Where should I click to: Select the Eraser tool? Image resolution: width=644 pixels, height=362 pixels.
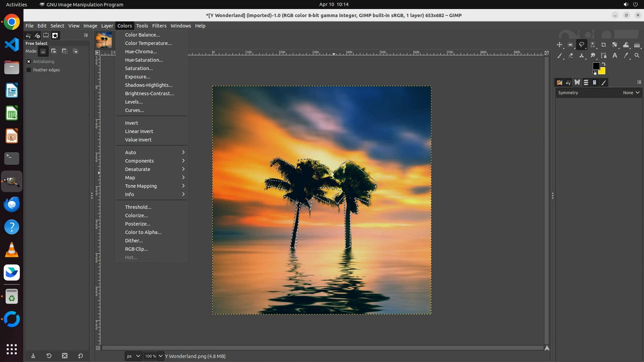(571, 56)
